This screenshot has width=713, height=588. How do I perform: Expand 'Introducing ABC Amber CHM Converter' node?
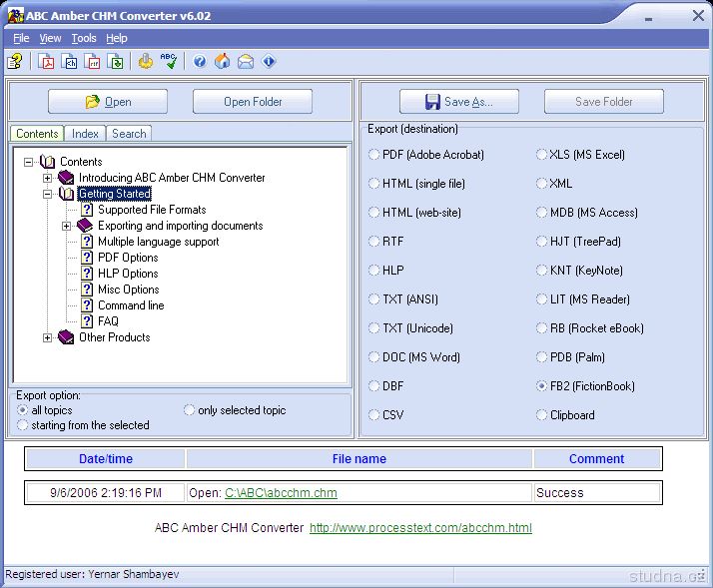47,178
